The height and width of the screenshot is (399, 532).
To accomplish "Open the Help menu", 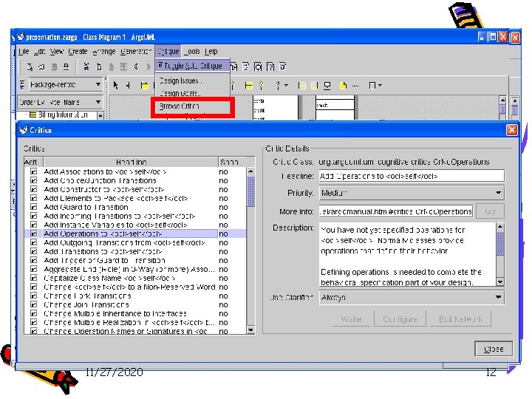I will coord(211,52).
